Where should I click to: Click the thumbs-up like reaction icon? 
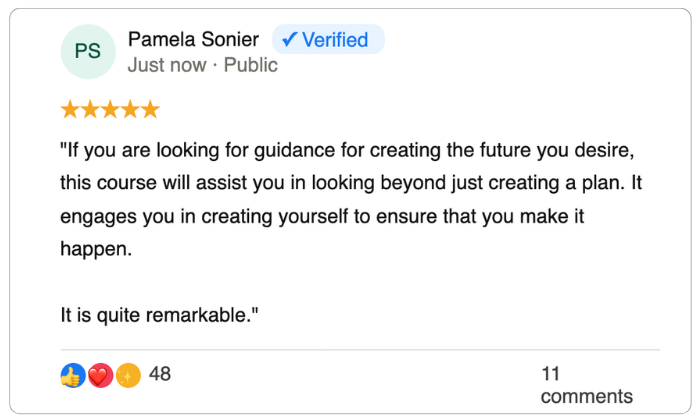(x=71, y=376)
